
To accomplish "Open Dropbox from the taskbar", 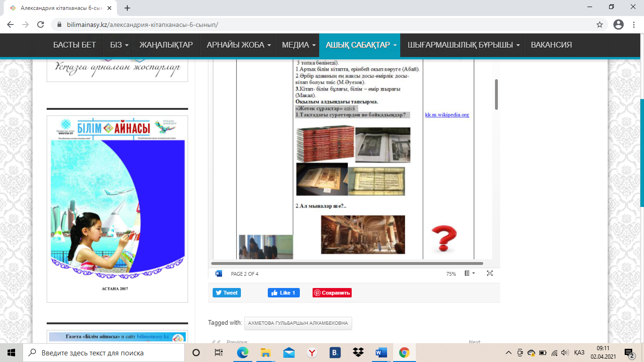I will [x=358, y=353].
